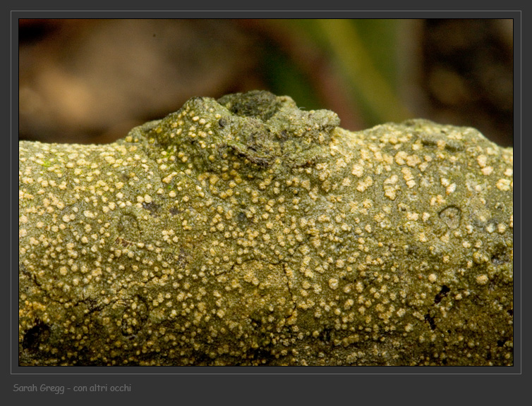Click the circular mark on branch's left side
The image size is (532, 406).
point(128,226)
